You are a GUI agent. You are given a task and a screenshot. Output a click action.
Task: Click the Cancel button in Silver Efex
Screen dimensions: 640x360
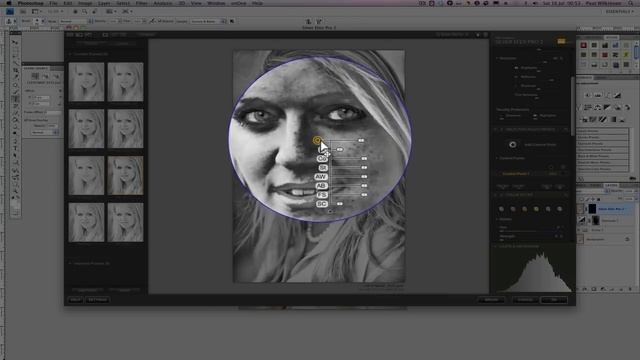(x=525, y=300)
